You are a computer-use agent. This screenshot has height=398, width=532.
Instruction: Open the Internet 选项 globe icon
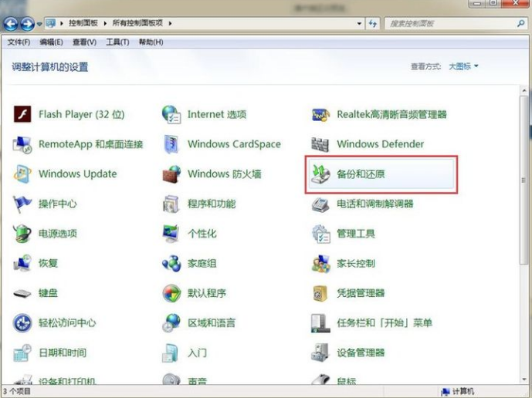click(171, 114)
